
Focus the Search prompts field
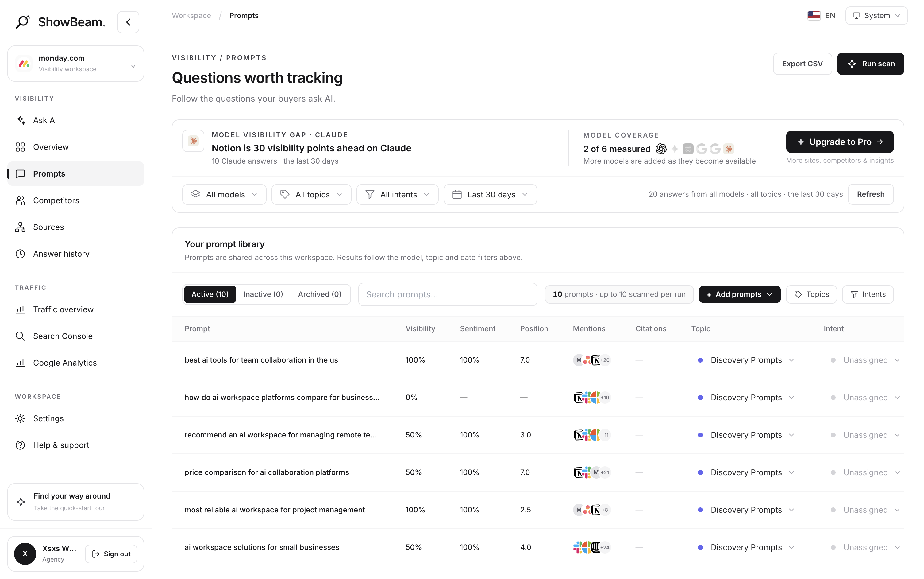(448, 294)
